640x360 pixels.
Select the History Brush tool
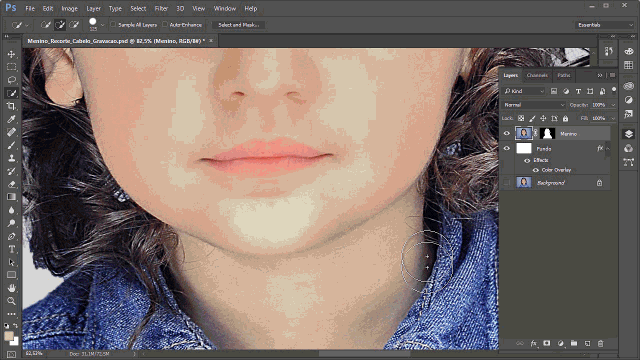(x=11, y=171)
